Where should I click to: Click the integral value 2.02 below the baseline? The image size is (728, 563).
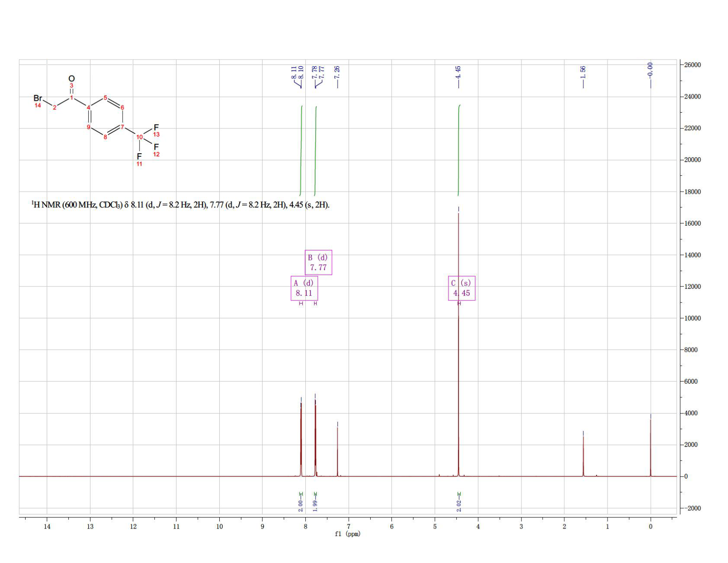(459, 506)
